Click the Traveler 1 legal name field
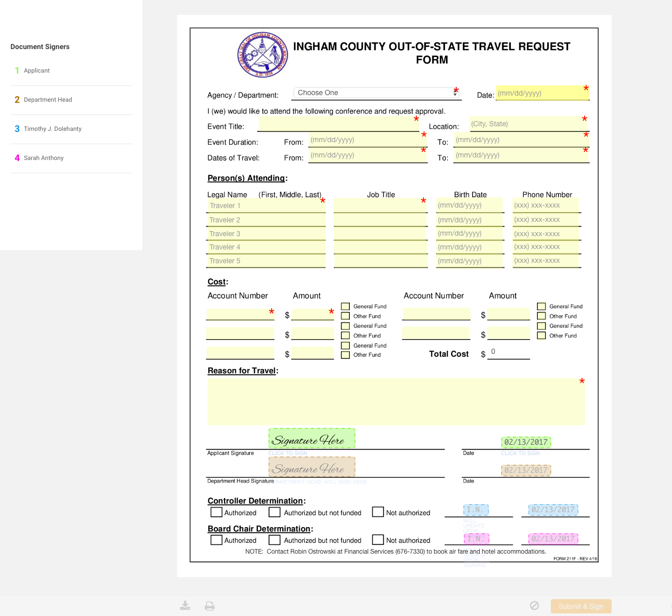 coord(266,206)
